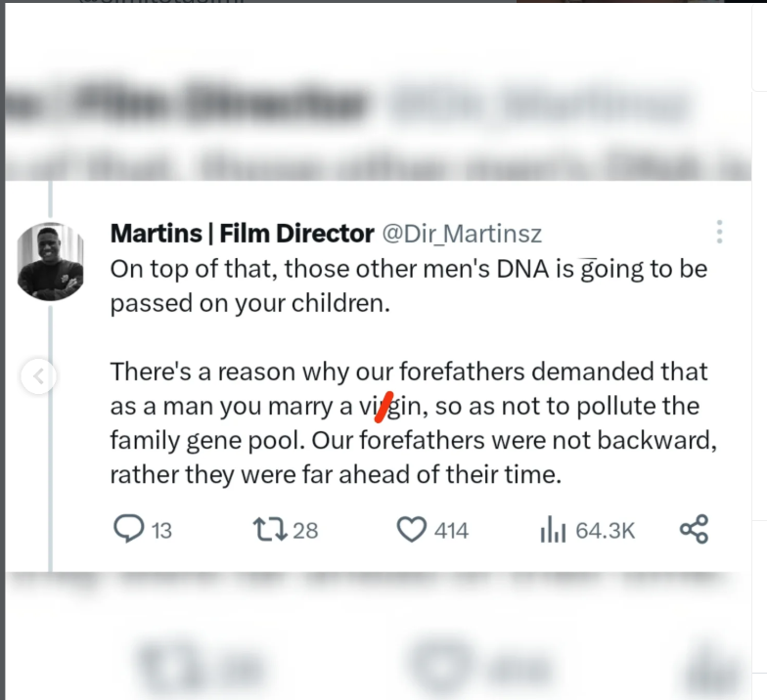Open the view analytics bar chart icon
The width and height of the screenshot is (767, 700).
(553, 529)
